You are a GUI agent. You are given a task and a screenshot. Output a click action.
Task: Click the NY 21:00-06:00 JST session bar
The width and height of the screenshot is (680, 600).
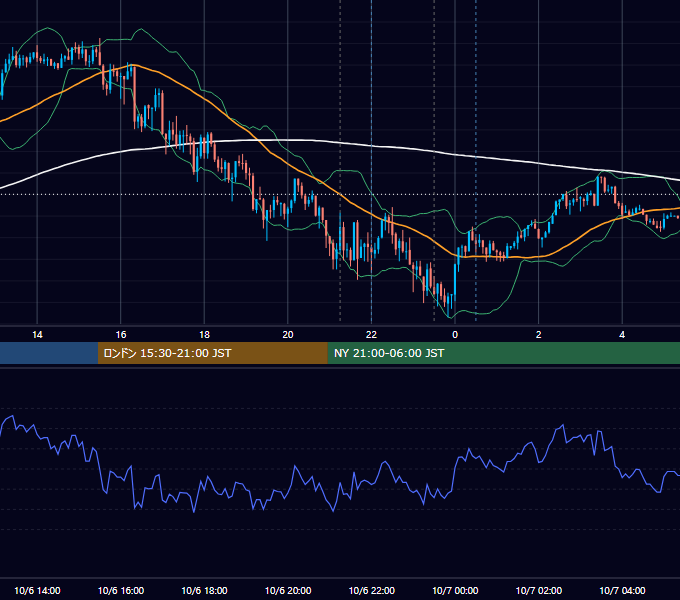503,353
